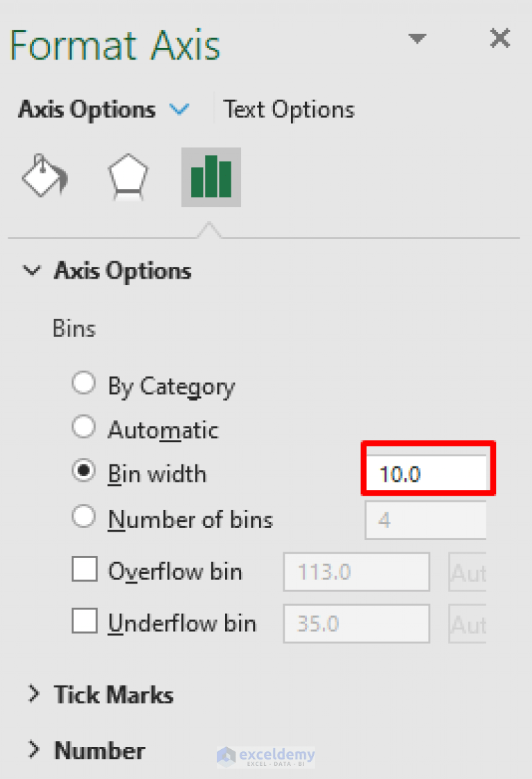Click the Axis Options tab label
532x779 pixels.
(85, 109)
